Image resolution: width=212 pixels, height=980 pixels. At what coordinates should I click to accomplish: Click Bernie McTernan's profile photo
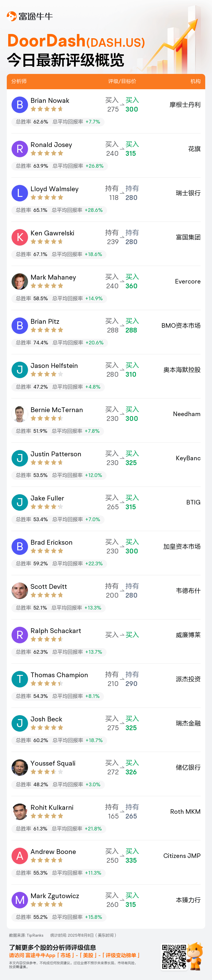tap(20, 414)
